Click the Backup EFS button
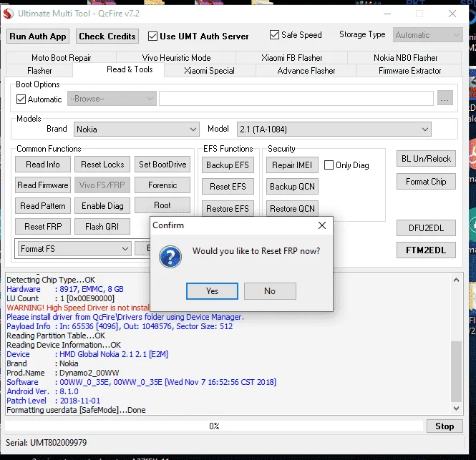476x460 pixels. click(228, 165)
